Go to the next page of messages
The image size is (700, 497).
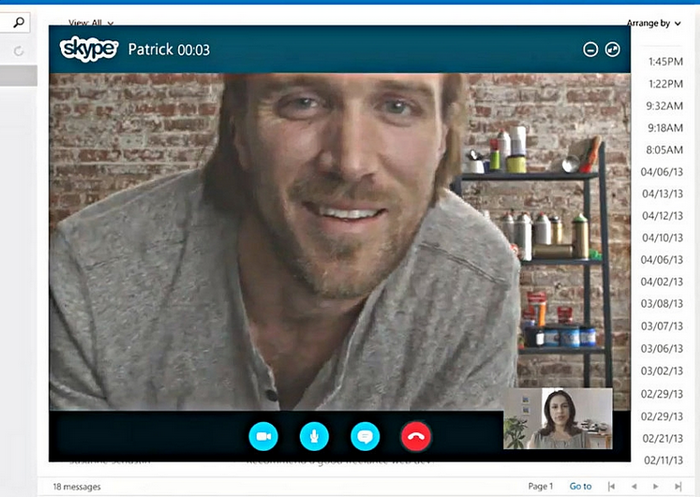coord(656,486)
